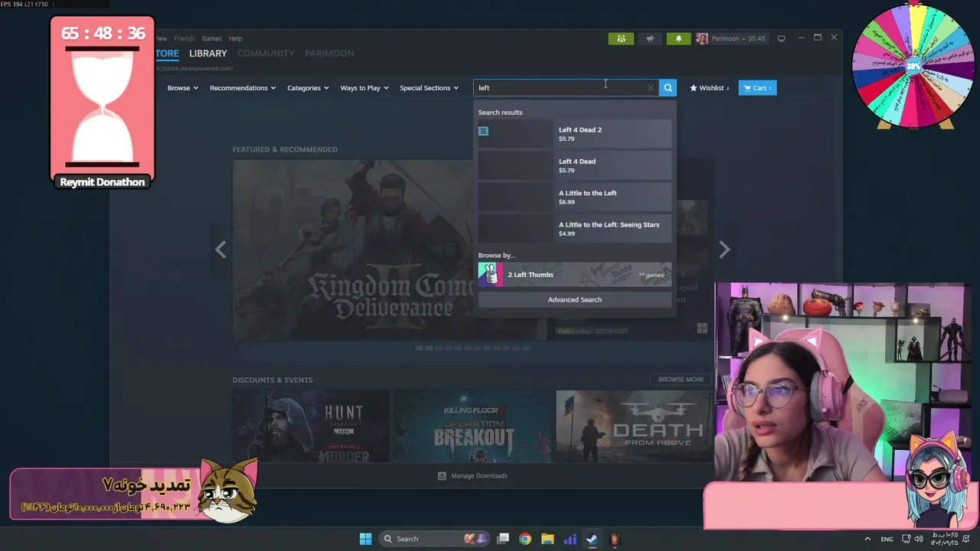
Task: Click Manage Downloads text
Action: point(479,476)
